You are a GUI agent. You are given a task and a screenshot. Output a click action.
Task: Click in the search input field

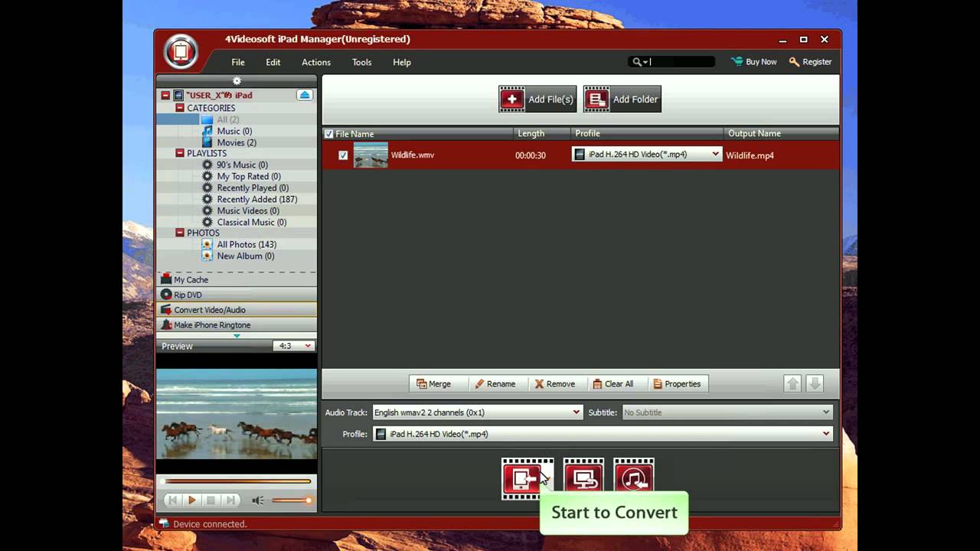[x=681, y=62]
